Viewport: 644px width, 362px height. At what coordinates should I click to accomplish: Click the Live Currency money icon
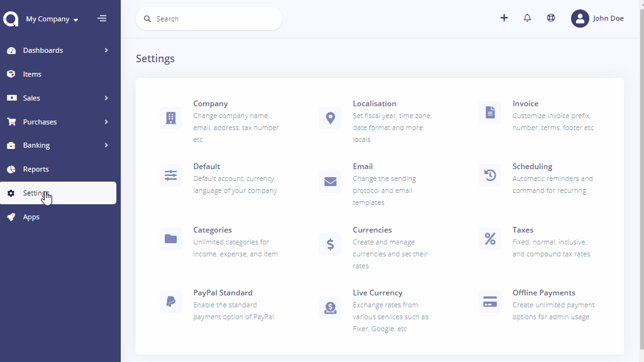(330, 307)
